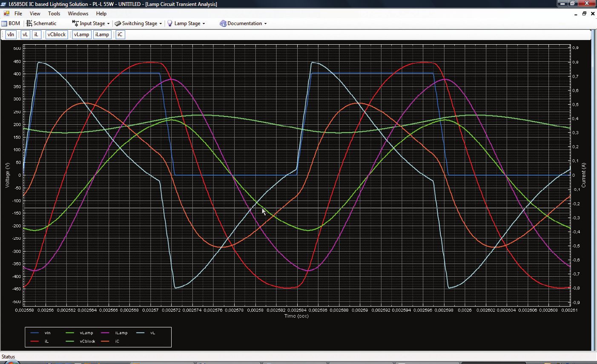Click the Lamp Stage bulb icon

[x=170, y=23]
